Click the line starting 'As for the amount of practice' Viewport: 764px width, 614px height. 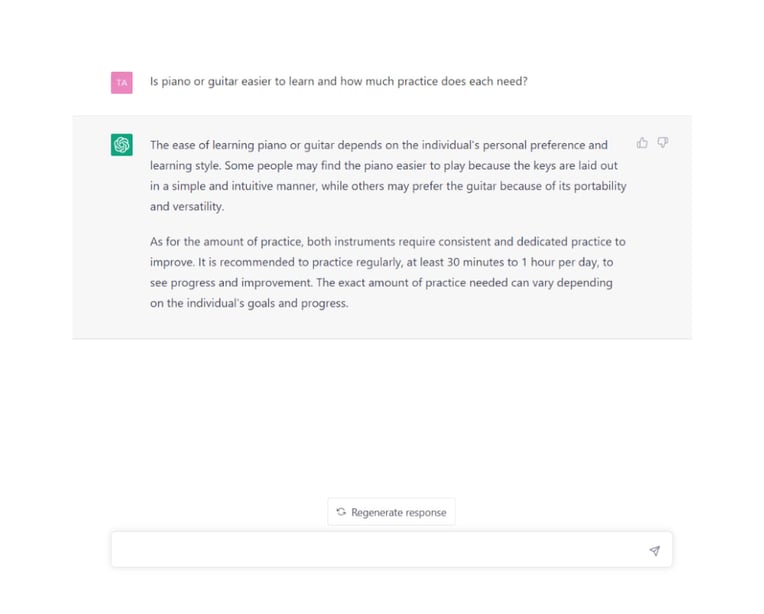pos(387,242)
